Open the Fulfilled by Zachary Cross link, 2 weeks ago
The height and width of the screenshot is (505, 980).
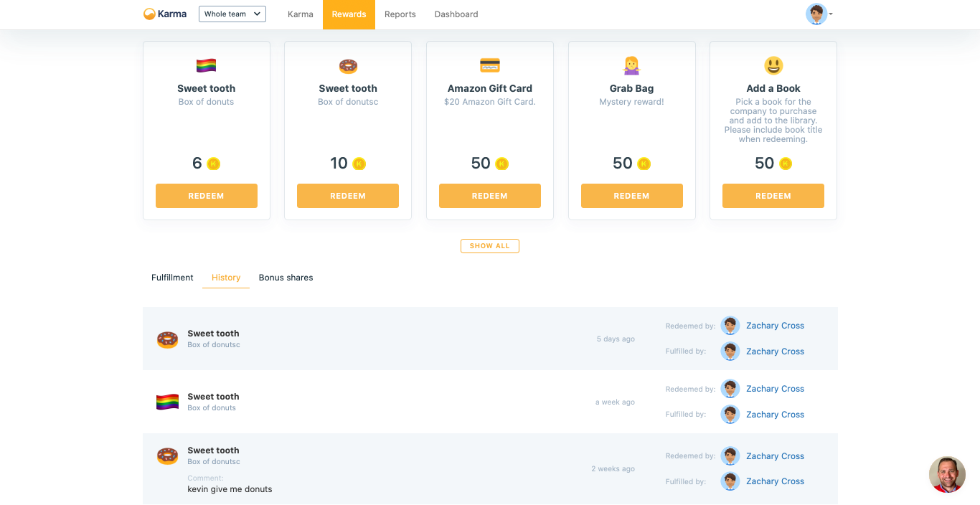775,481
